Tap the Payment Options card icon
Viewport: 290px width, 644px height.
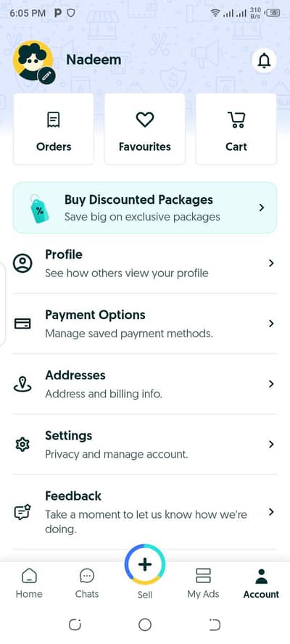tap(22, 323)
